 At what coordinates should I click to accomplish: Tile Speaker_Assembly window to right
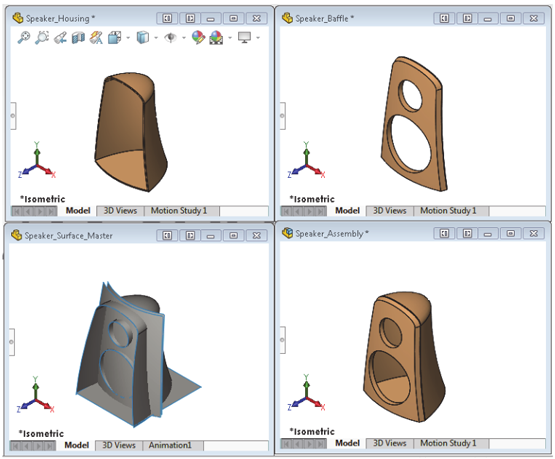pyautogui.click(x=467, y=234)
